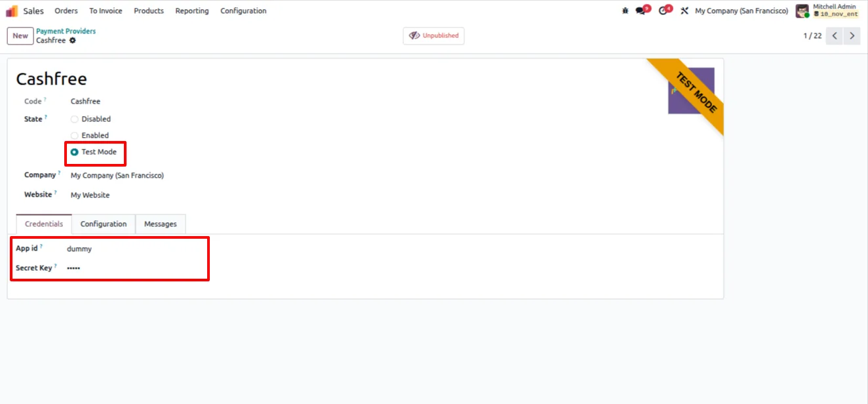Go to the previous record arrow
868x404 pixels.
pos(835,35)
